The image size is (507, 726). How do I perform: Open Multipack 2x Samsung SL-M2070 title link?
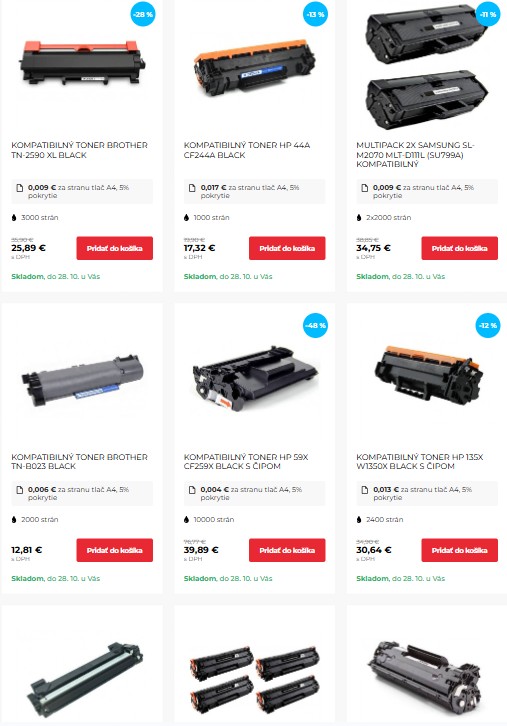[415, 154]
